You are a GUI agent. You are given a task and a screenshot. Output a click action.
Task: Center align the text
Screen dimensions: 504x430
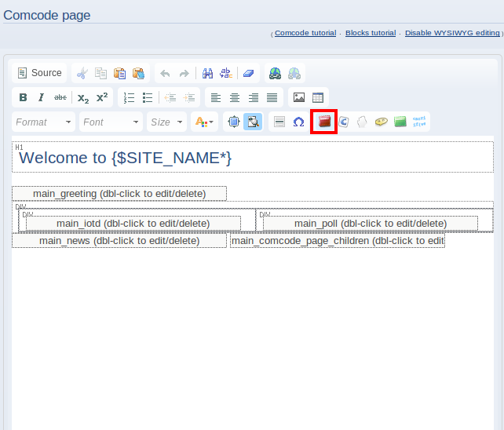tap(235, 98)
